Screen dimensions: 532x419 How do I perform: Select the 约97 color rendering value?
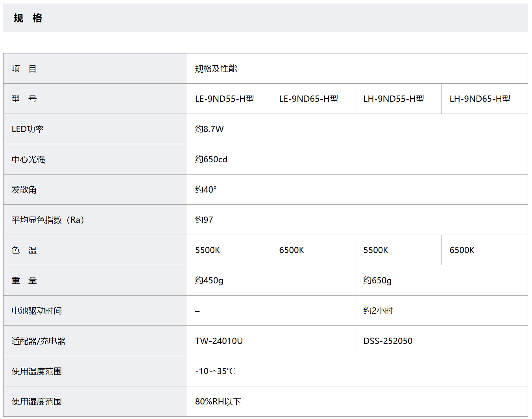pyautogui.click(x=204, y=220)
